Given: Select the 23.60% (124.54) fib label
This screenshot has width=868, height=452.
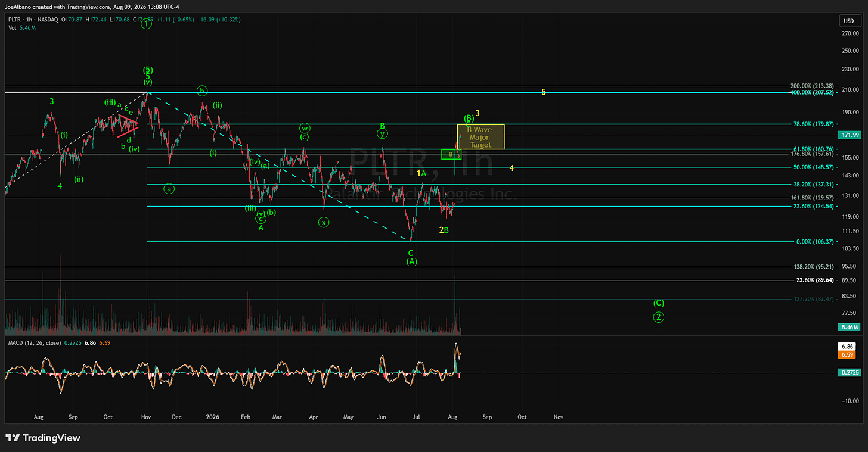Looking at the screenshot, I should click(x=813, y=207).
